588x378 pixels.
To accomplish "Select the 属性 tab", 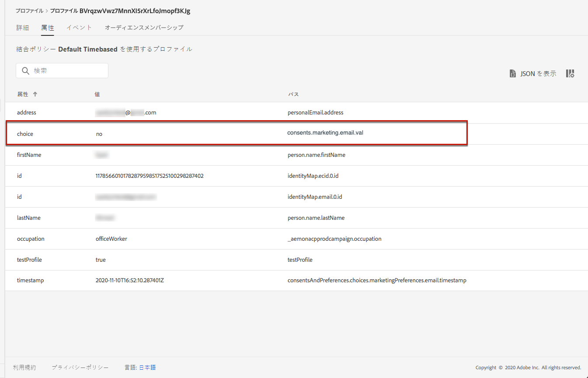I will 48,28.
